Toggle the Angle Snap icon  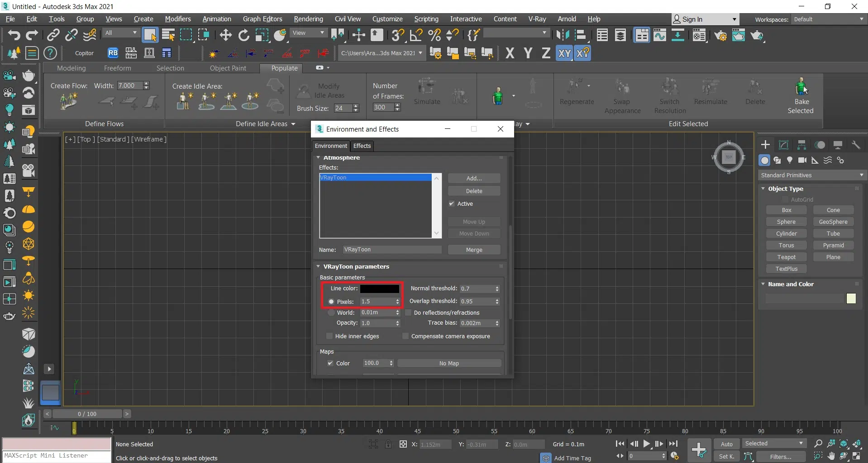415,35
